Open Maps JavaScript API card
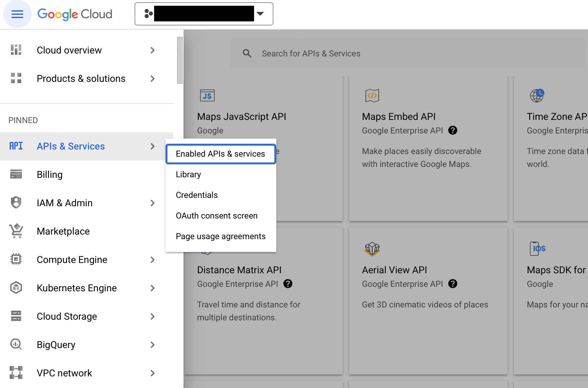The width and height of the screenshot is (588, 388). pos(242,117)
